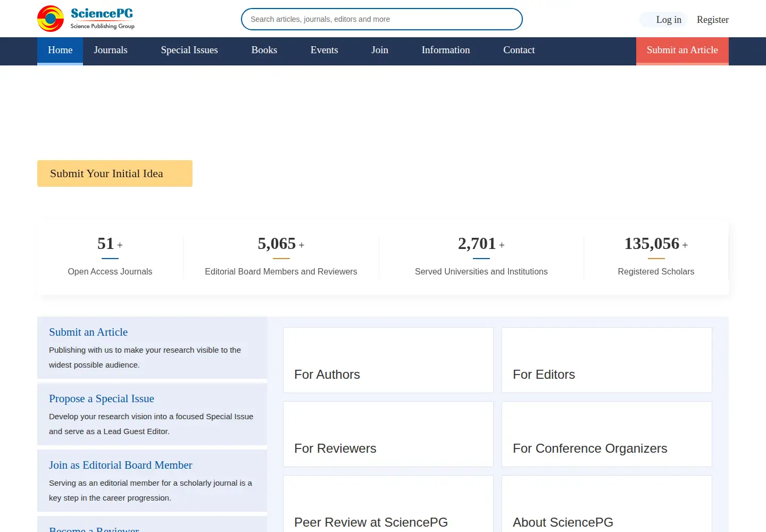Screen dimensions: 766x532
Task: Select the Home tab in the navigation bar
Action: coord(60,51)
